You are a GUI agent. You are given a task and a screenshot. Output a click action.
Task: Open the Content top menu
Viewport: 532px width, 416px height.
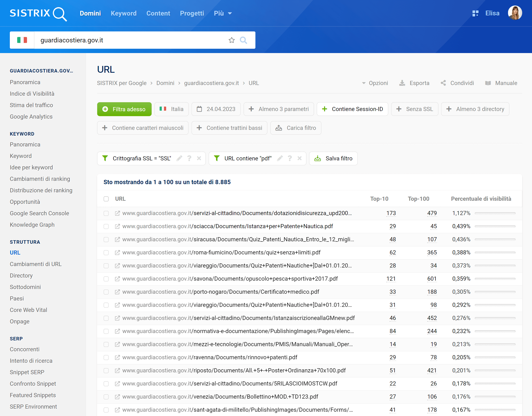click(158, 13)
